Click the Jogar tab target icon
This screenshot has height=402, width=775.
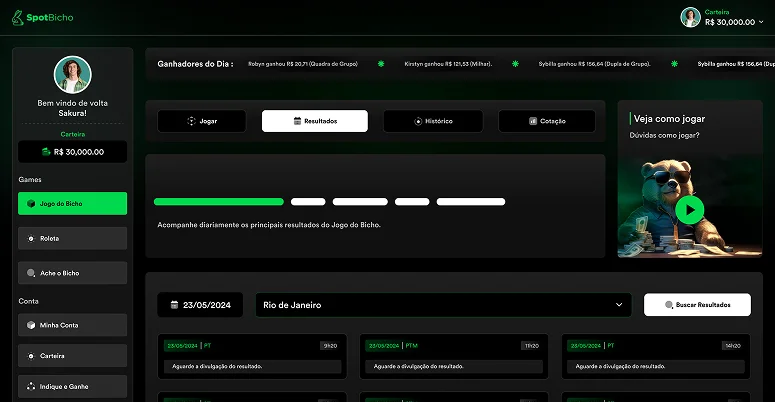coord(192,121)
